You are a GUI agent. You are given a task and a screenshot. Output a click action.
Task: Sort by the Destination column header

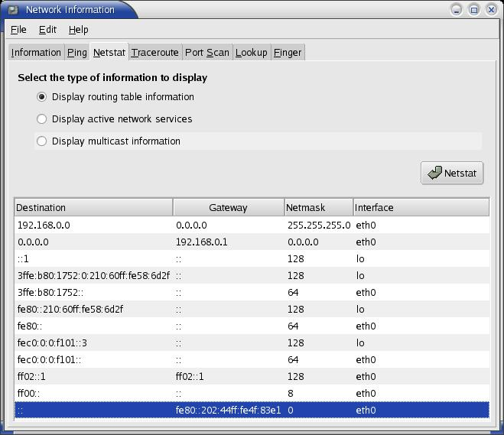pyautogui.click(x=94, y=207)
